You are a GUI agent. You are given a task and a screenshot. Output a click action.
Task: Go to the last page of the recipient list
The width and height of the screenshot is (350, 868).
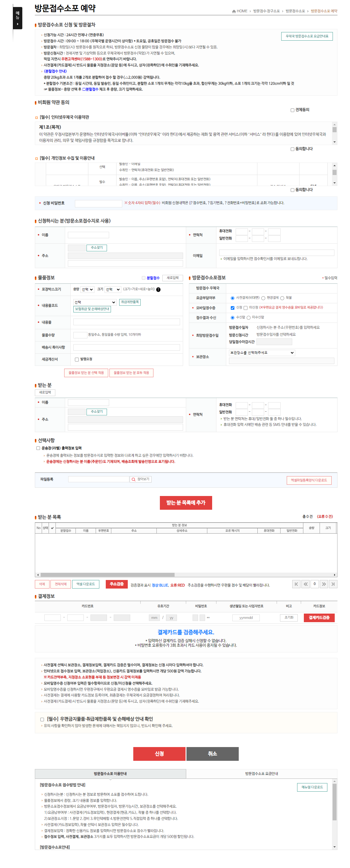pyautogui.click(x=333, y=584)
